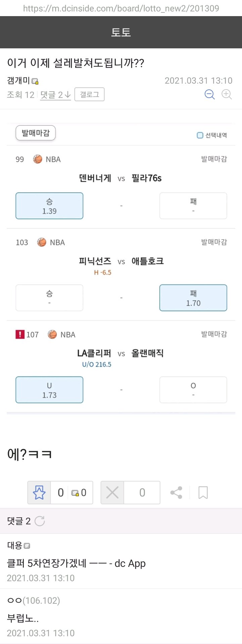Zoom out text with minus magnifier
The height and width of the screenshot is (644, 242).
pos(210,95)
